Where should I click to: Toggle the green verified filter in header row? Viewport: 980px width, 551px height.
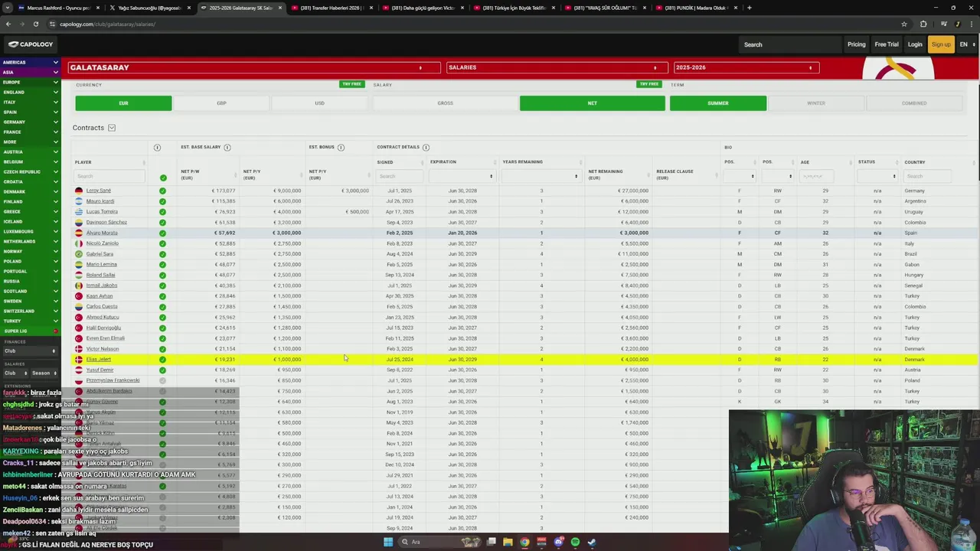[x=162, y=178]
